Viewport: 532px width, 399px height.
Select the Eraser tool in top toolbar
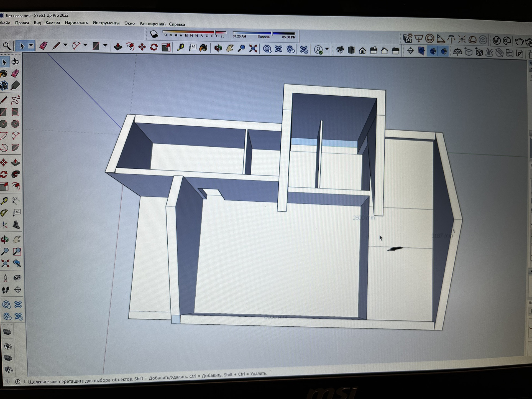[x=43, y=46]
